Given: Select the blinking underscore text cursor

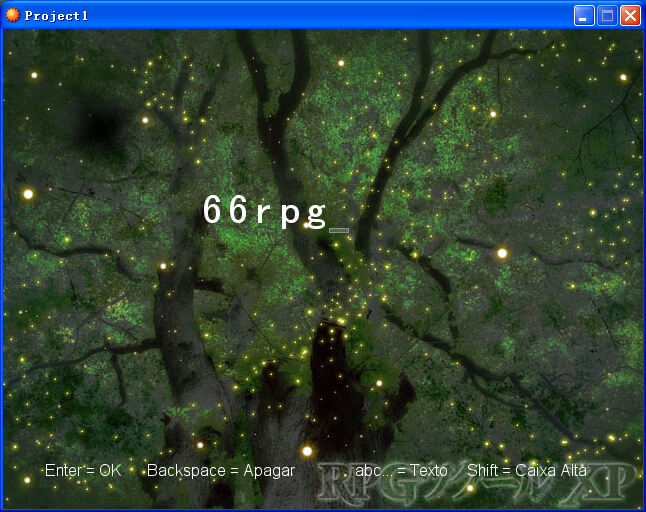Looking at the screenshot, I should pos(339,231).
